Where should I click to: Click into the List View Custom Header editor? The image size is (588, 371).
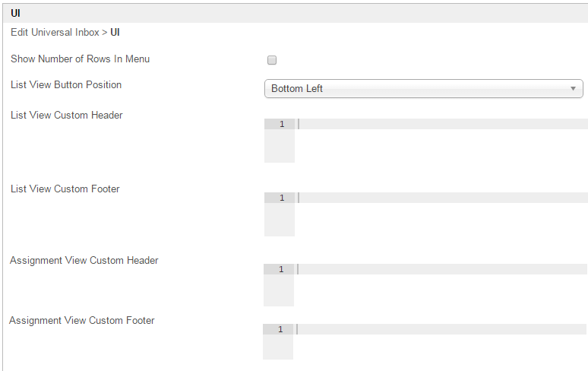pyautogui.click(x=441, y=125)
